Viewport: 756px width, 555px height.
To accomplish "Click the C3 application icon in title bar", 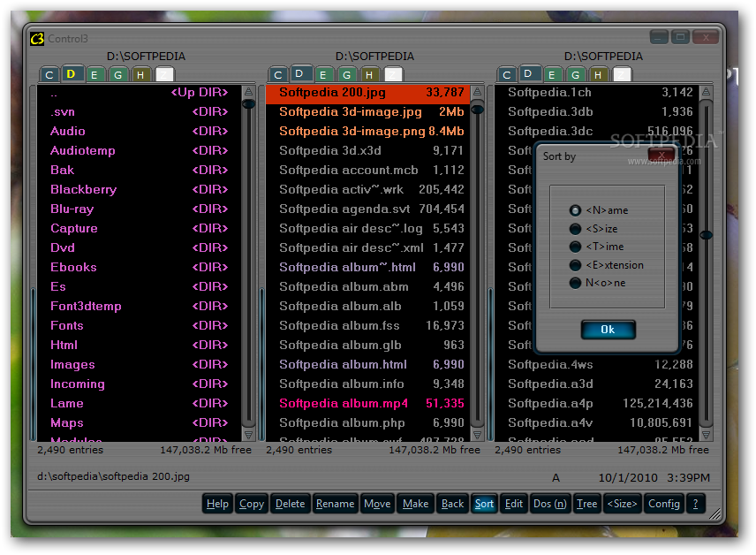I will [x=37, y=38].
